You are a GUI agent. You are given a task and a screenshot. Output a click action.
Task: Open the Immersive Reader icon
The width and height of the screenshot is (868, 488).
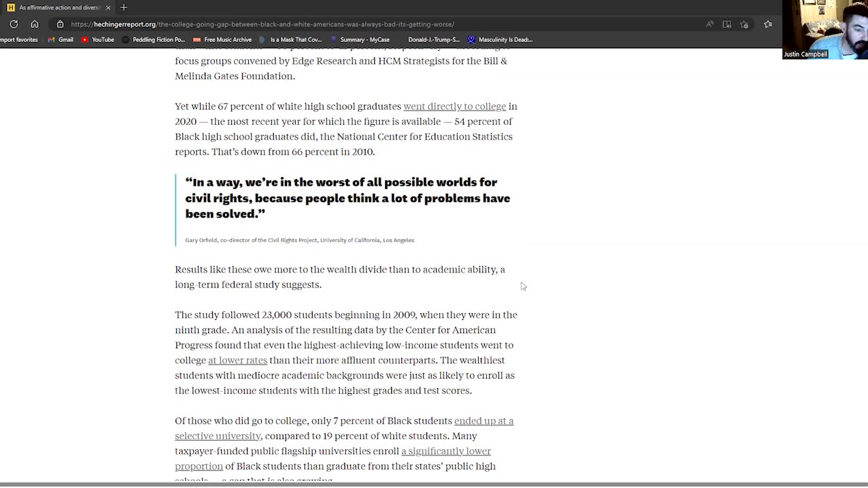click(x=727, y=24)
